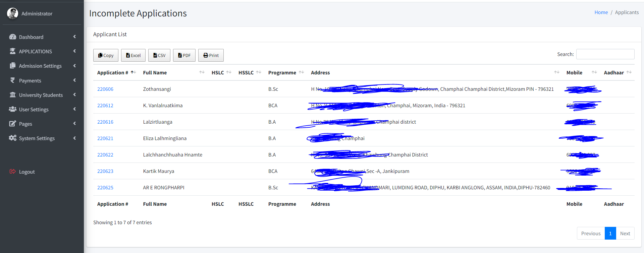Screen dimensions: 644x253
Task: Expand the Payments menu chevron
Action: click(x=74, y=80)
